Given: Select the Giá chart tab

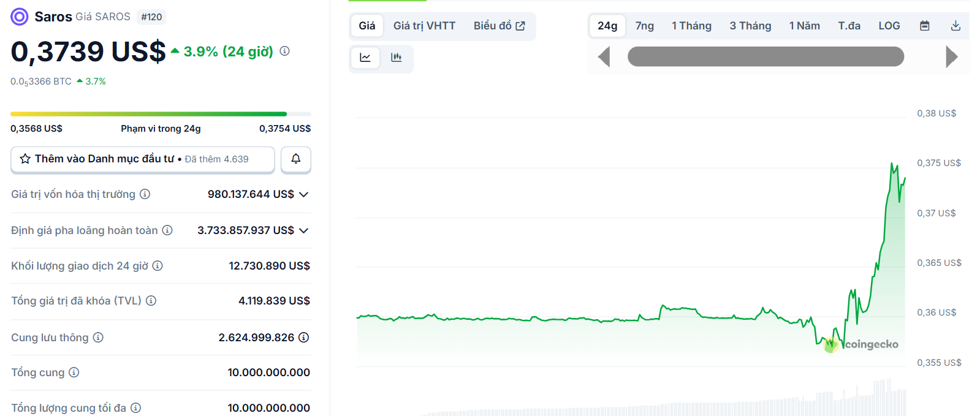Looking at the screenshot, I should pyautogui.click(x=367, y=26).
